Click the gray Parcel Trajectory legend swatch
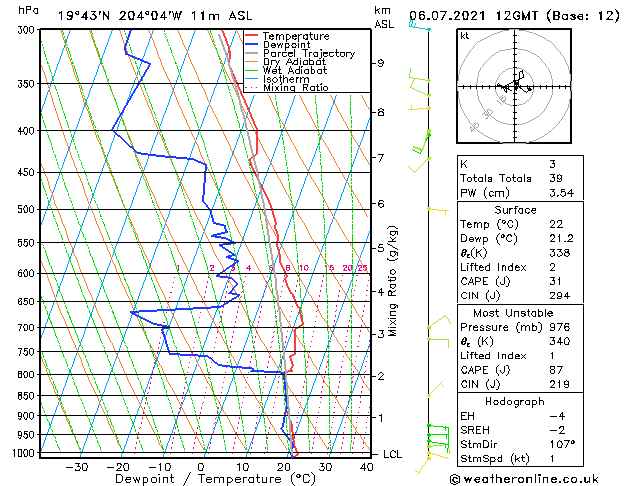Screen dimensions: 629x486 [252, 53]
